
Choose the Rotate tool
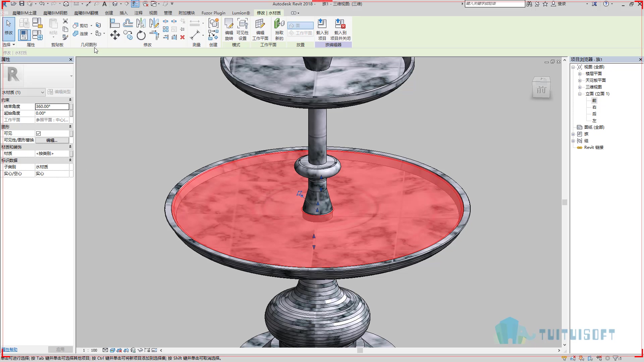[141, 35]
